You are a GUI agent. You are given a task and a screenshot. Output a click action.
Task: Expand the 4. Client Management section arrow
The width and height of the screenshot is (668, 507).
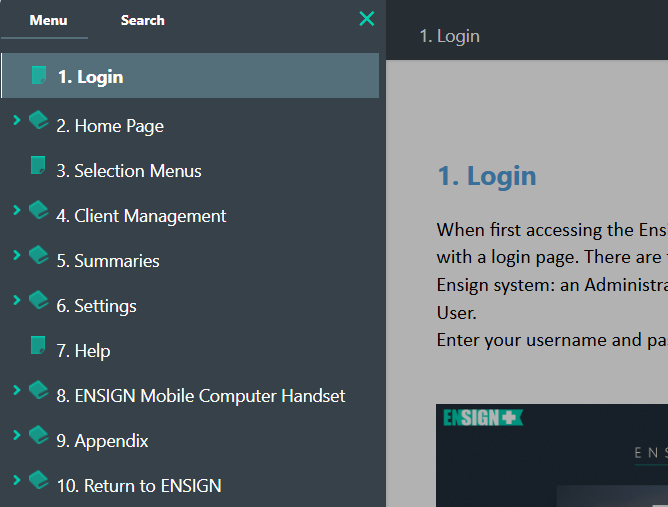point(17,210)
